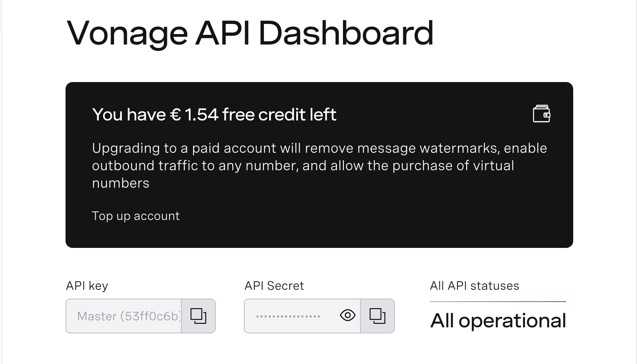
Task: Click the API key label text
Action: click(87, 286)
